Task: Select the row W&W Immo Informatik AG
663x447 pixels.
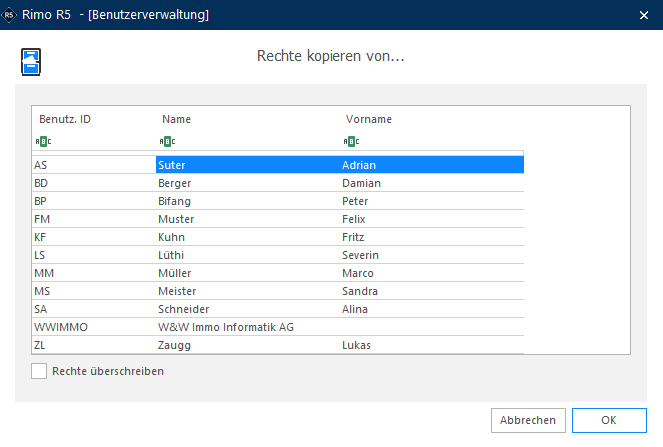Action: pyautogui.click(x=278, y=327)
